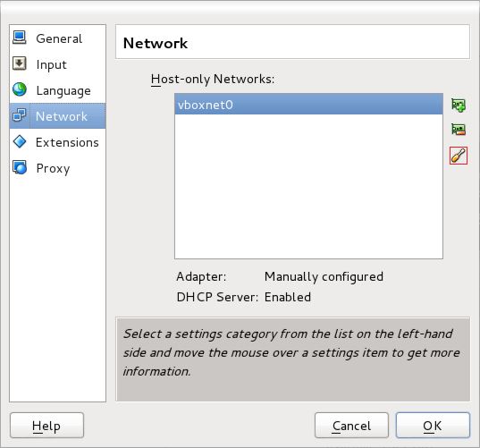Edit host-only network with screwdriver icon
Screen dimensions: 480x448
(x=459, y=156)
